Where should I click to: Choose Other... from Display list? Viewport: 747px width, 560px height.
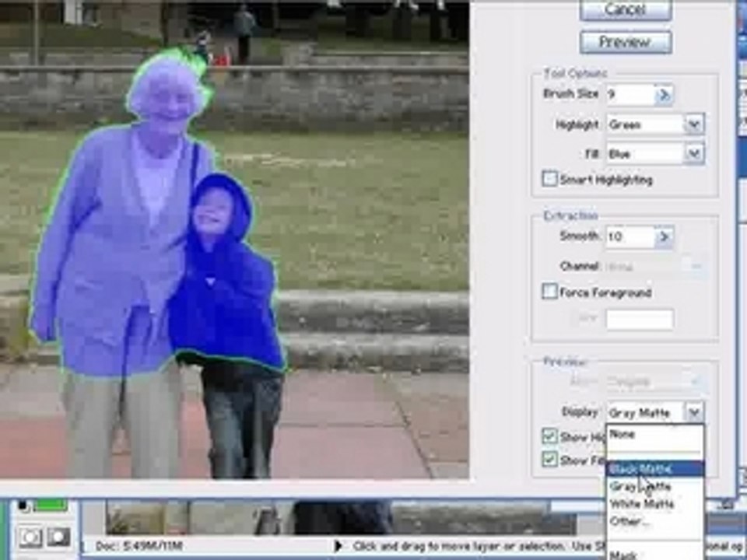pyautogui.click(x=654, y=521)
